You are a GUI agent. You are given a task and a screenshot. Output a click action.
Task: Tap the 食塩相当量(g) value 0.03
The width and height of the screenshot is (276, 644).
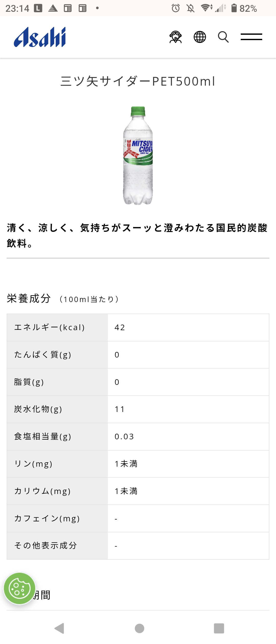[x=124, y=436]
